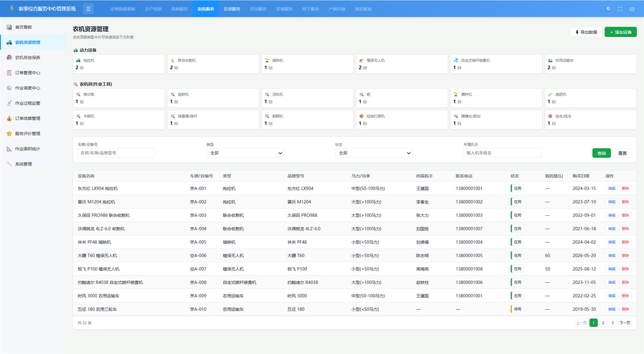Filter by 植保无人机 card
The width and height of the screenshot is (644, 354).
pos(402,64)
